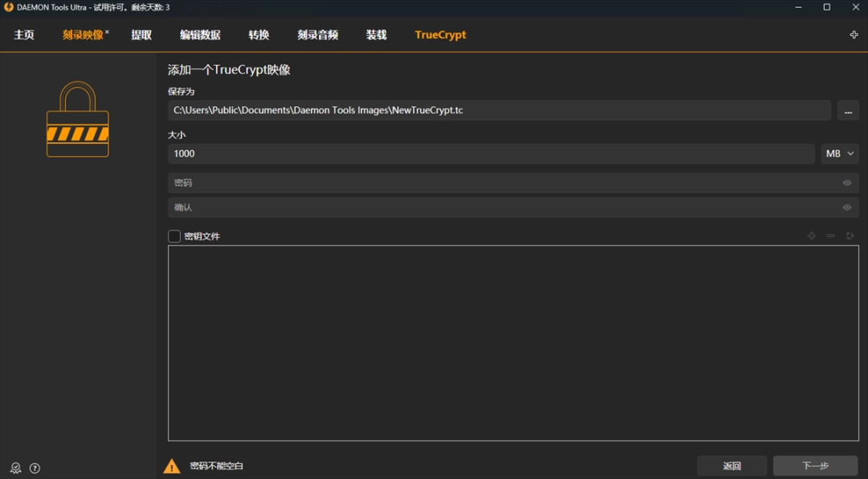Click the warning triangle next to 密码不能空白
The image size is (868, 479).
click(172, 465)
